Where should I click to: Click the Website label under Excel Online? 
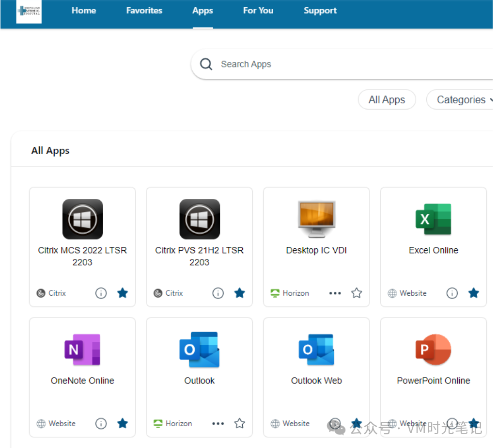pyautogui.click(x=413, y=293)
